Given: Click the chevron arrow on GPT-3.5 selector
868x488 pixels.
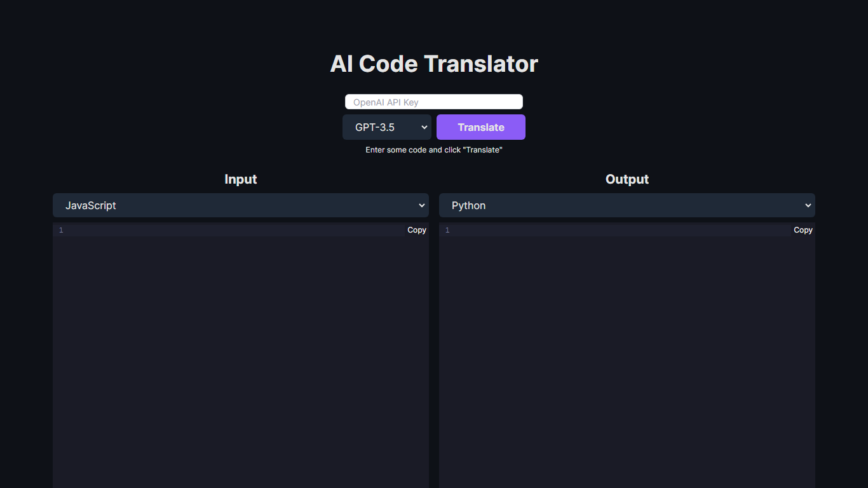Looking at the screenshot, I should coord(424,127).
